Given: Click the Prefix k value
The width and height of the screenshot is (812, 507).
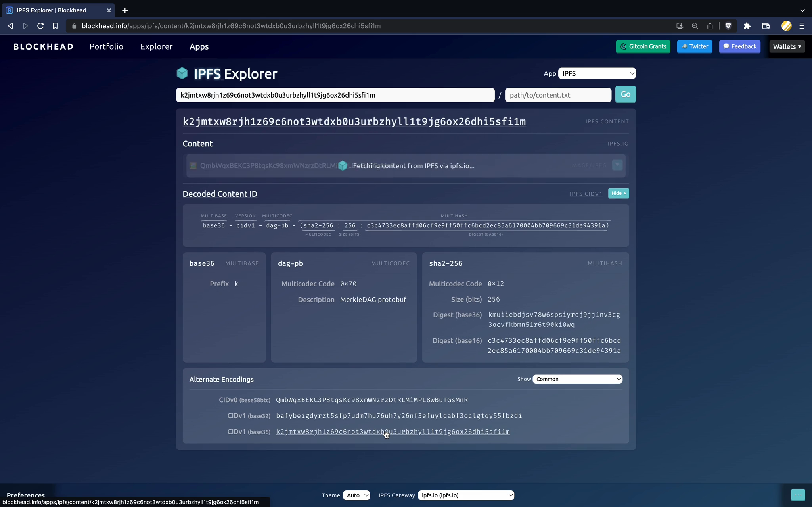Looking at the screenshot, I should point(236,284).
